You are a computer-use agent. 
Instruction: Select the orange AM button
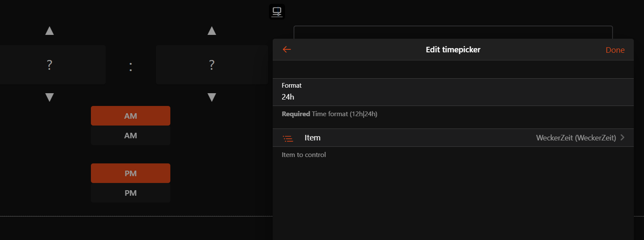pyautogui.click(x=130, y=116)
